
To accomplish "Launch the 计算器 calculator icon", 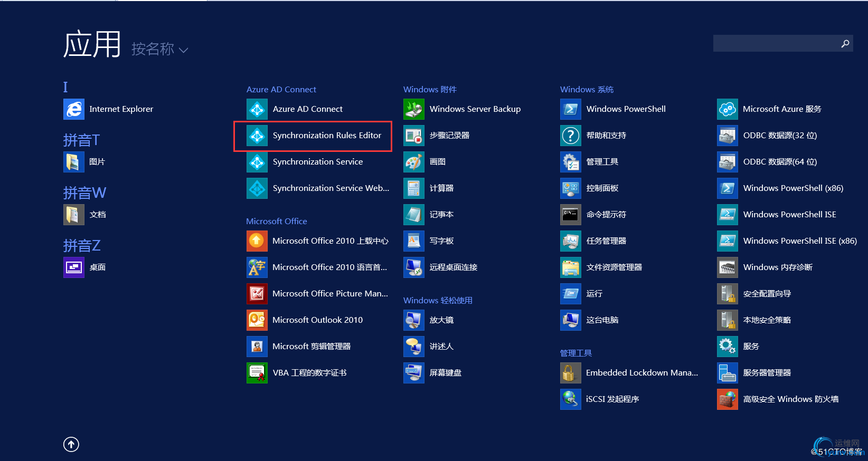I will click(x=414, y=188).
